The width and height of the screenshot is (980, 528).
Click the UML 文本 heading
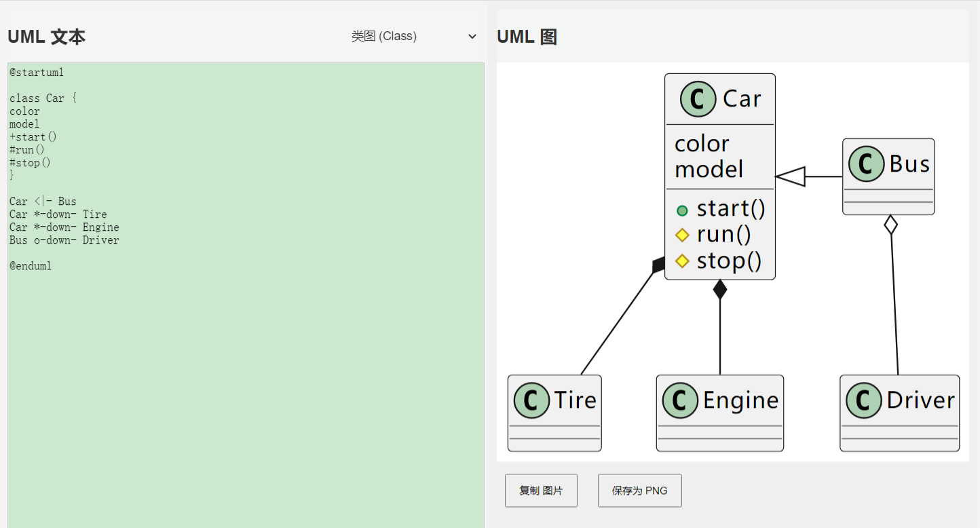pos(47,37)
